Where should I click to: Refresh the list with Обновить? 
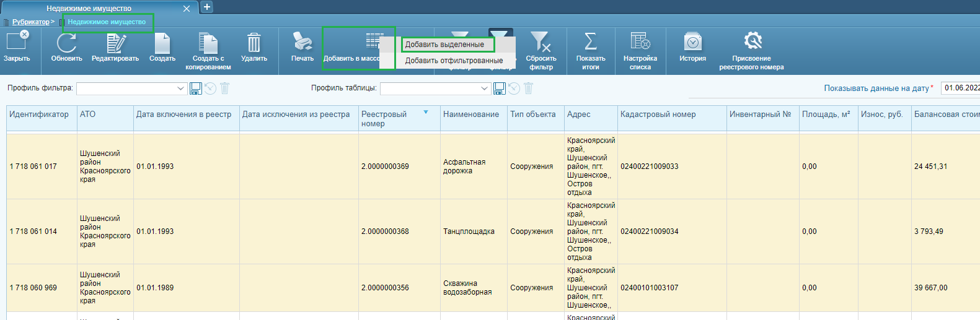tap(66, 43)
